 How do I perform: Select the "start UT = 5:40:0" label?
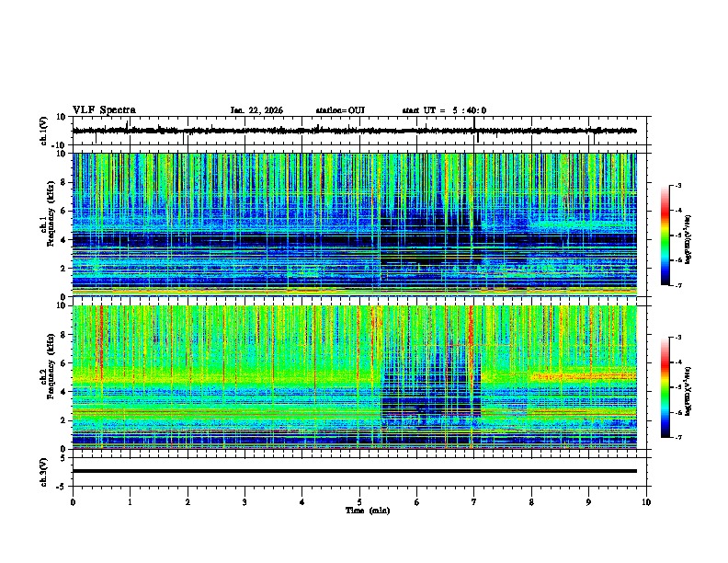click(x=444, y=110)
